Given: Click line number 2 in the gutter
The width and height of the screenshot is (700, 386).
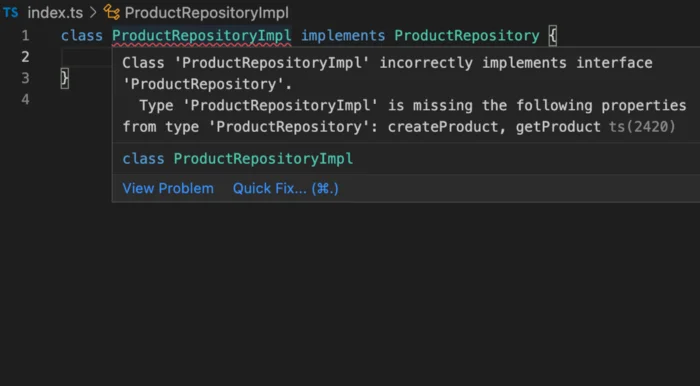Looking at the screenshot, I should (x=25, y=57).
